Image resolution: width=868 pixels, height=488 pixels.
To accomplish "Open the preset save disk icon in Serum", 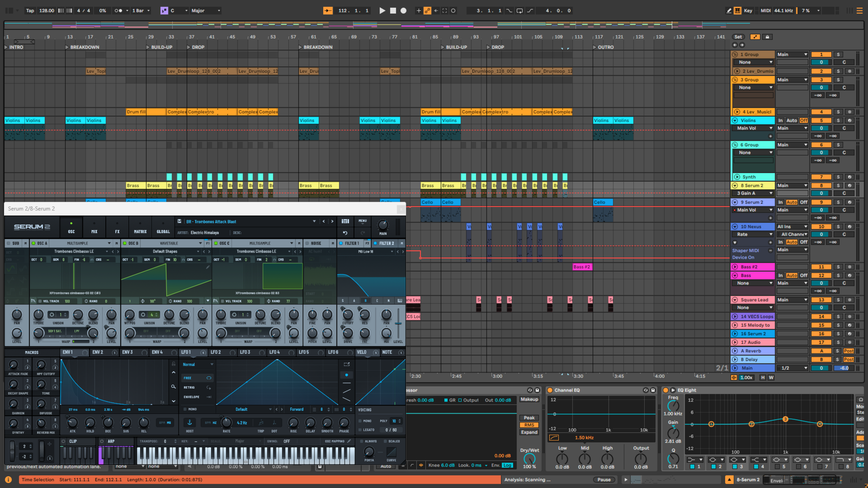I will pos(179,221).
